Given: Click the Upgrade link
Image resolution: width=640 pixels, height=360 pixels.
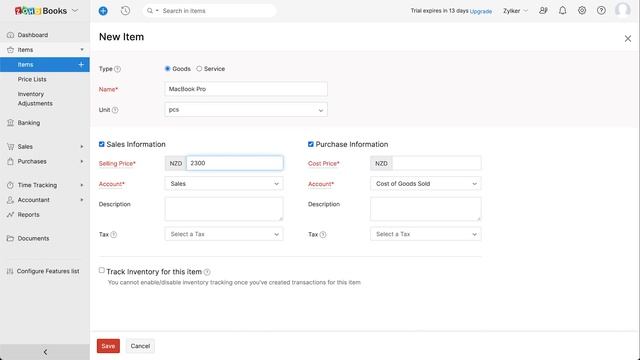Looking at the screenshot, I should click(480, 11).
